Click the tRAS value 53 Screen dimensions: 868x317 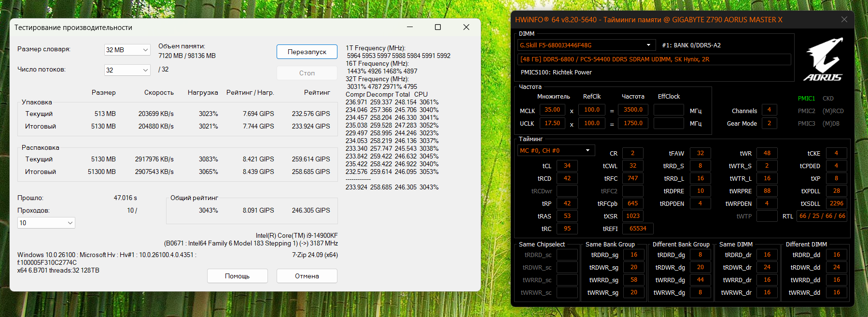(567, 216)
